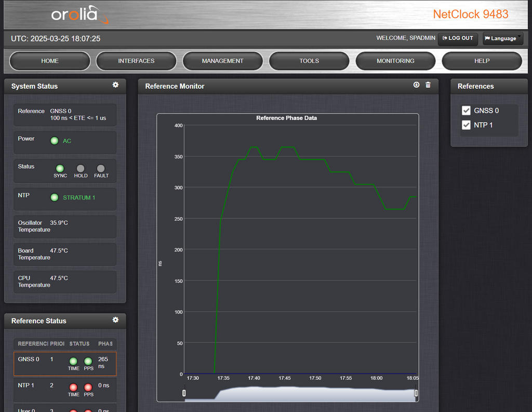The height and width of the screenshot is (412, 532).
Task: Click the CPU Temperature 47.5°C value
Action: pyautogui.click(x=59, y=278)
